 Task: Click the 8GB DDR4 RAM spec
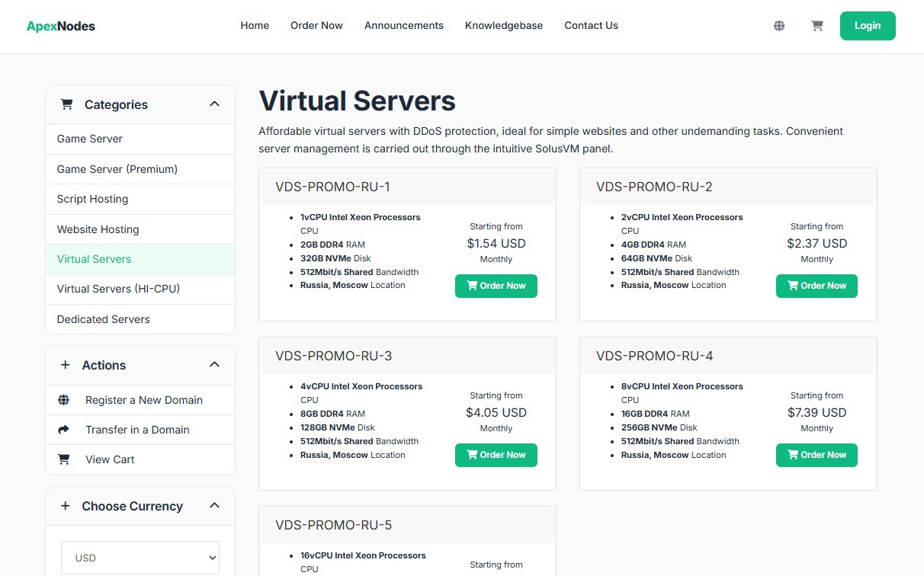pos(332,414)
